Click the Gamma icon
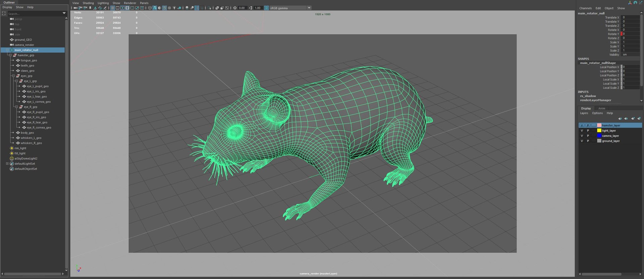 [251, 8]
